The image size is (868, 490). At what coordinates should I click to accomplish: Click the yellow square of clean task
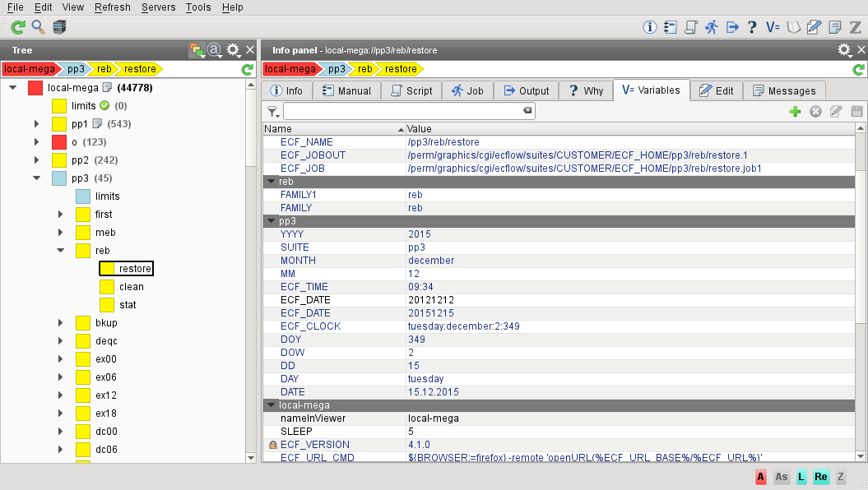[x=107, y=287]
